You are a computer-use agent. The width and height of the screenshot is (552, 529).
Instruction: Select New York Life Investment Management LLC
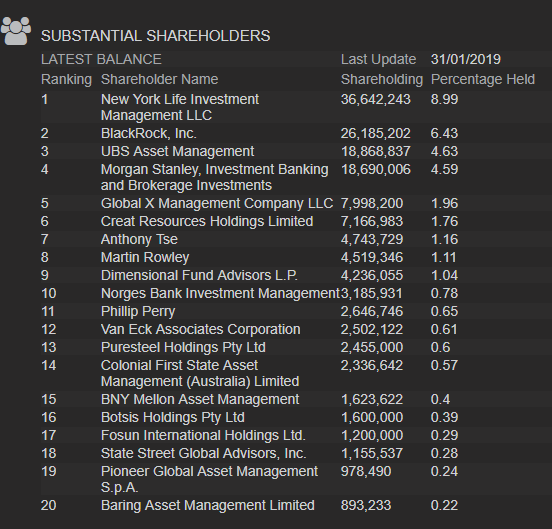pos(180,107)
